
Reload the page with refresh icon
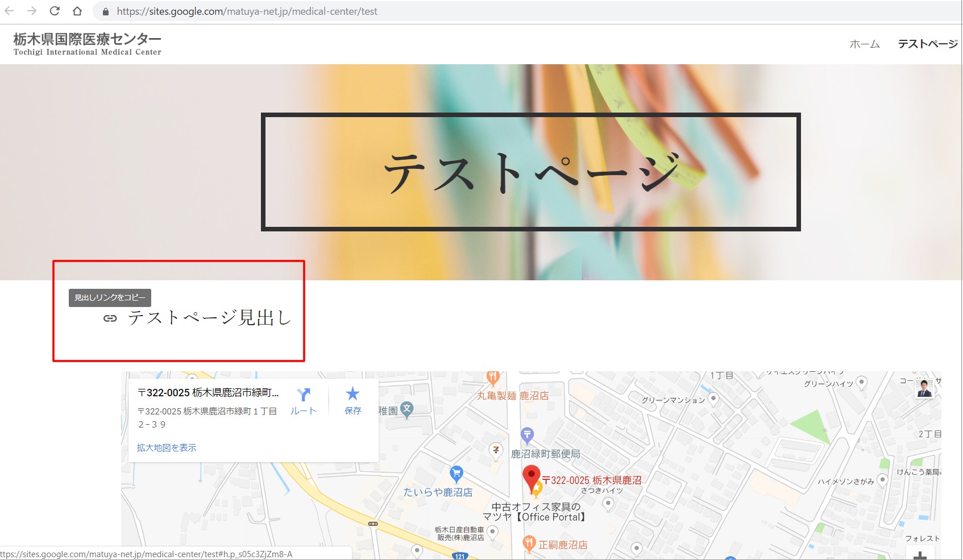(x=55, y=11)
